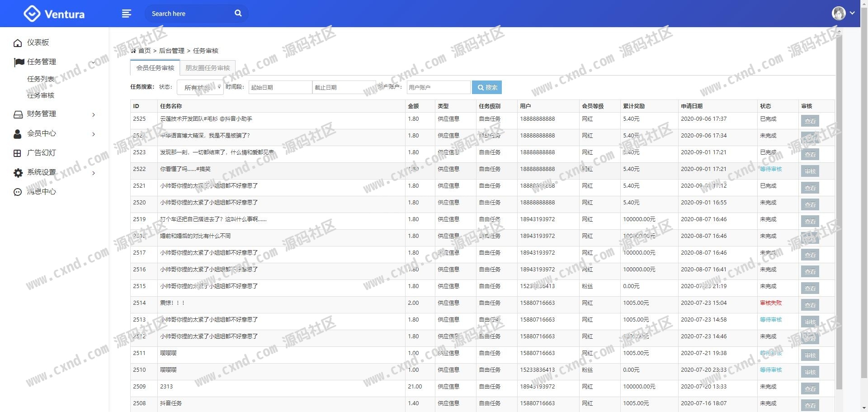
Task: Click the 财务管理 drive icon
Action: tap(18, 114)
